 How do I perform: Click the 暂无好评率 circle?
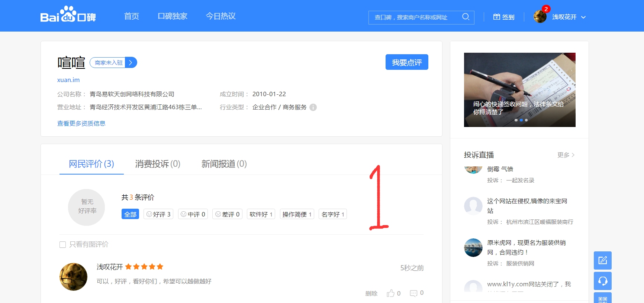pos(87,207)
